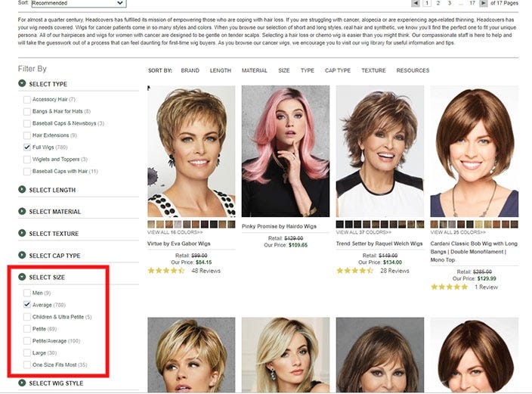Screen dimensions: 532x394
Task: Open the BRAND sort menu
Action: [x=190, y=70]
